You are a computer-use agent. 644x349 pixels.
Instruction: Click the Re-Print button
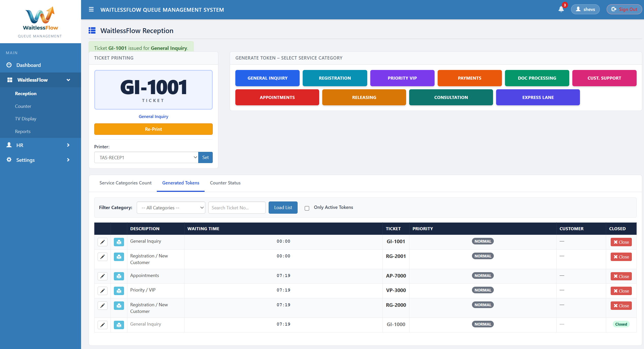tap(153, 129)
